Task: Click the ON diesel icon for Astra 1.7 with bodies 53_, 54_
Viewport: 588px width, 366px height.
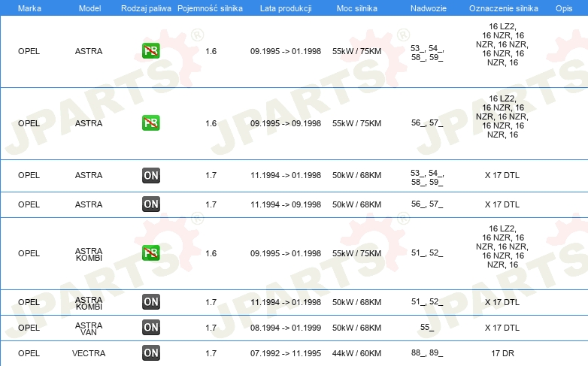Action: [150, 175]
